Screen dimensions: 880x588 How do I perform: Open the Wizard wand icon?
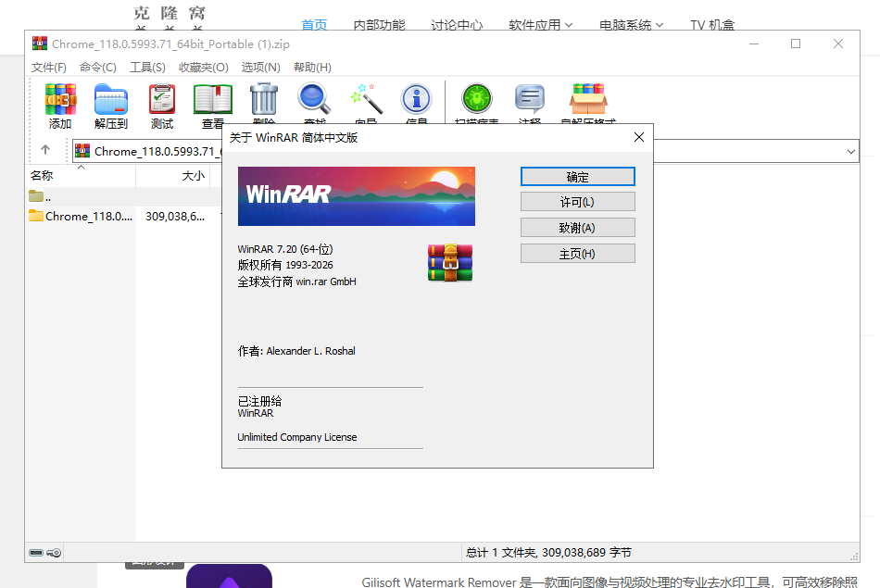click(366, 99)
